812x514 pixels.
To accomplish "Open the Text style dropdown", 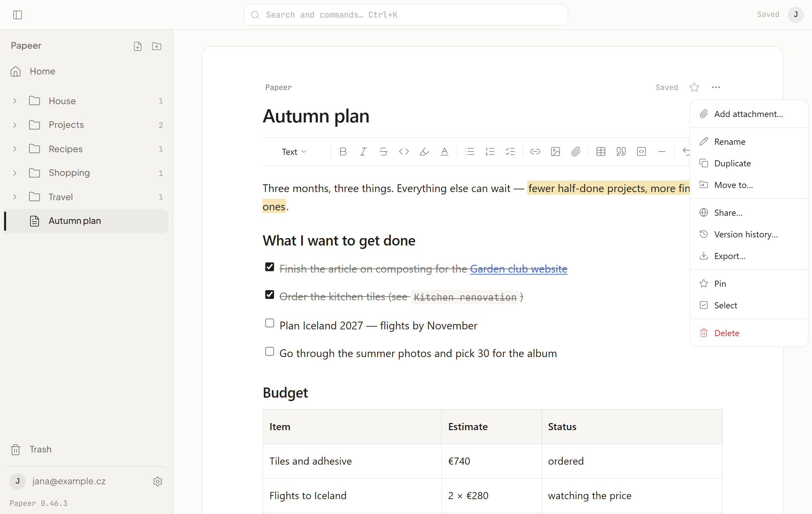I will tap(294, 152).
